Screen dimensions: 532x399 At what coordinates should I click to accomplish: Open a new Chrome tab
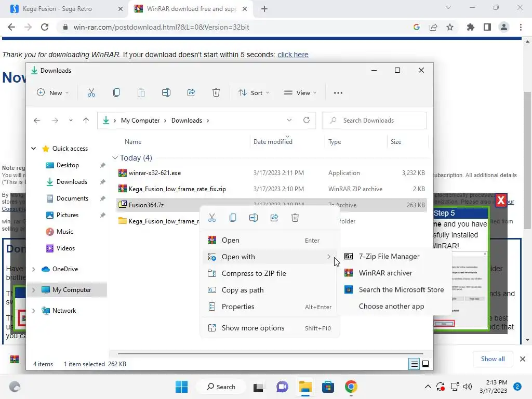click(x=264, y=9)
